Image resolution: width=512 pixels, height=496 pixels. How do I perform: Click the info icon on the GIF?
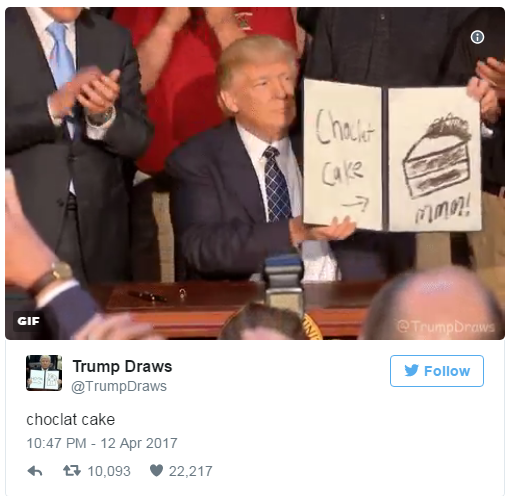click(x=477, y=37)
